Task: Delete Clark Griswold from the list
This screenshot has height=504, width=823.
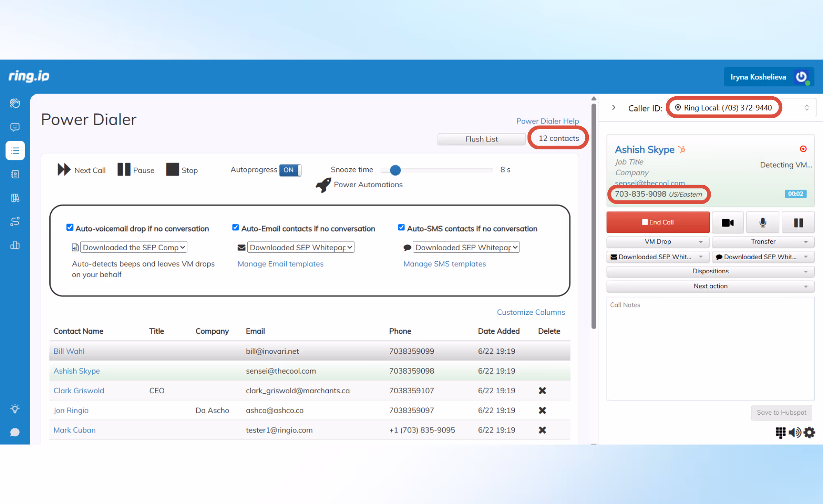Action: click(x=542, y=390)
